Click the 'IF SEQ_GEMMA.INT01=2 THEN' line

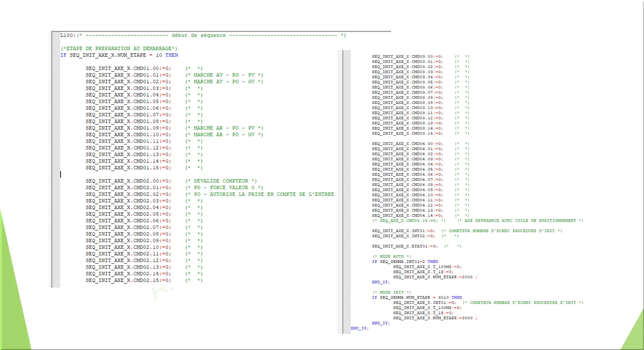click(405, 262)
